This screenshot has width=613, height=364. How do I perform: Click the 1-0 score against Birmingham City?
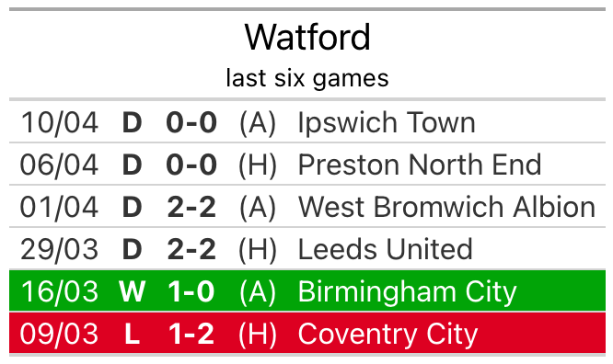point(191,291)
